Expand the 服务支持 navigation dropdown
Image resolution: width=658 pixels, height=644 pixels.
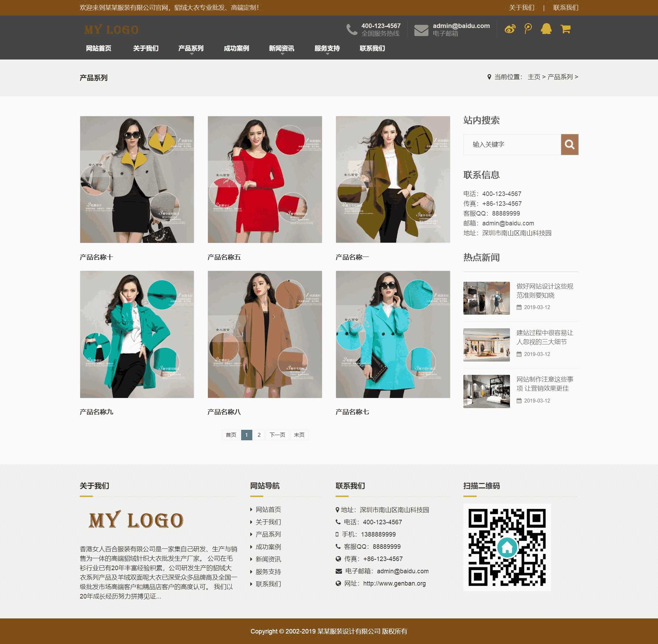pyautogui.click(x=327, y=49)
